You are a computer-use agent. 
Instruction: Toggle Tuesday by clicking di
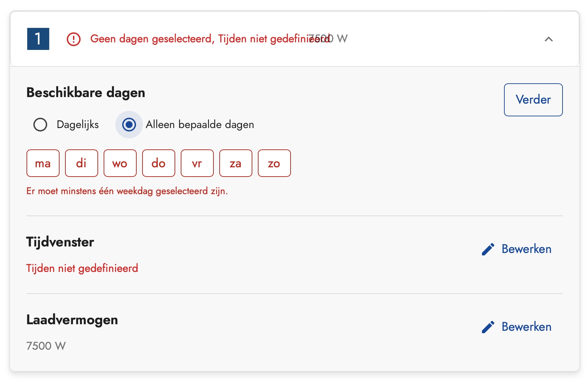tap(81, 163)
